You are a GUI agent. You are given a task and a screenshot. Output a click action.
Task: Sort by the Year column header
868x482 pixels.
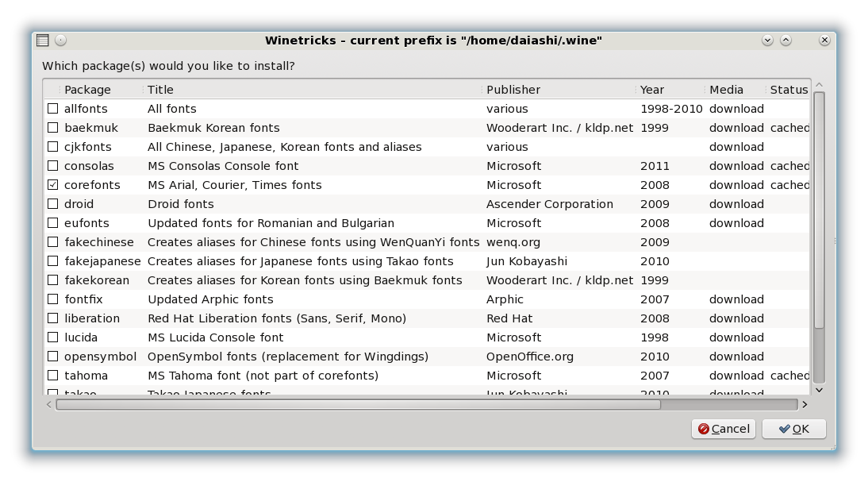(x=670, y=89)
